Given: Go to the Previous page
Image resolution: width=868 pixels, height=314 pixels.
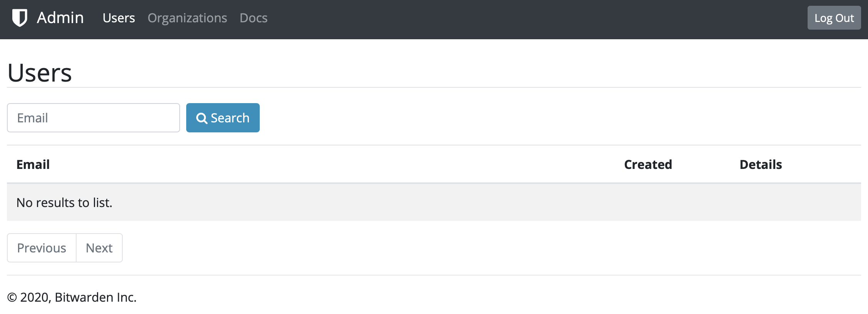Looking at the screenshot, I should 41,248.
